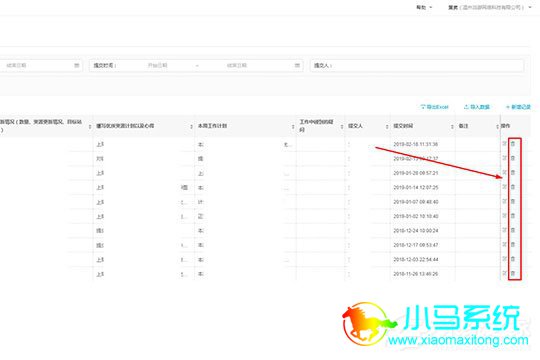Edit the record submitted 2019-01-07 09:48:40
The image size is (540, 360).
(505, 202)
